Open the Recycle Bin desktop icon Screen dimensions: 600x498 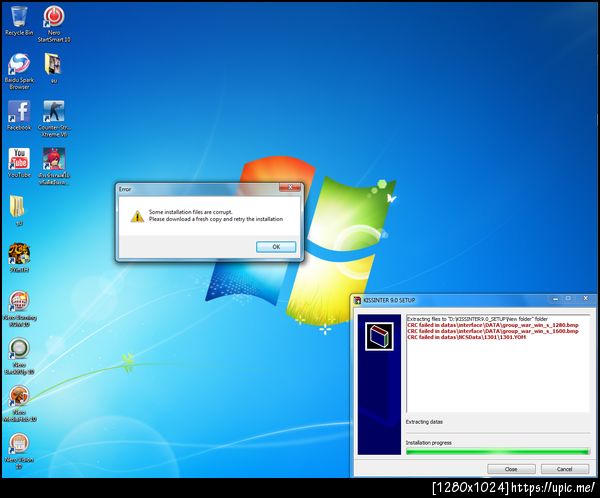point(19,21)
